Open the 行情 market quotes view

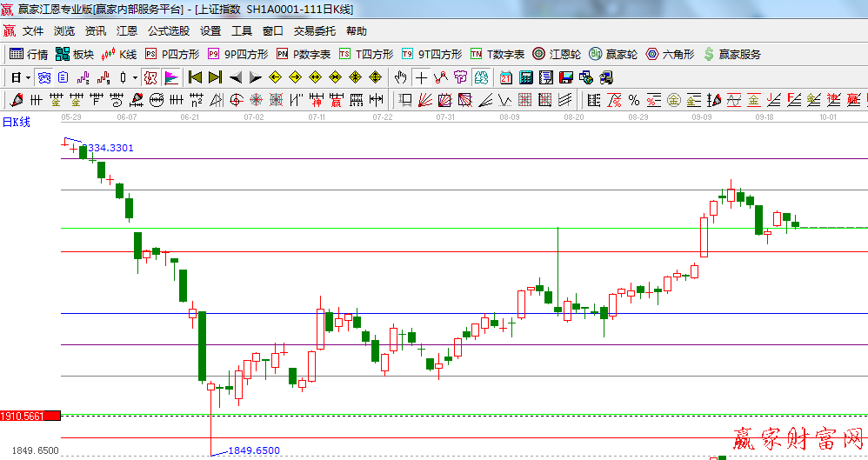tap(28, 54)
